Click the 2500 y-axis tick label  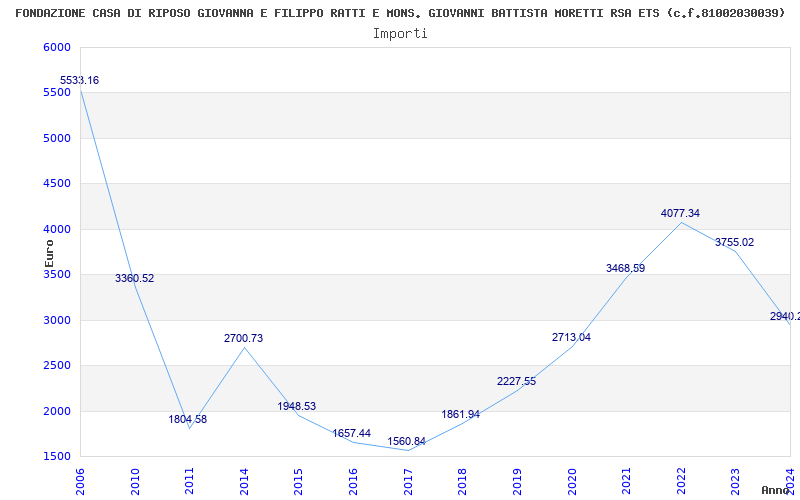[x=55, y=366]
